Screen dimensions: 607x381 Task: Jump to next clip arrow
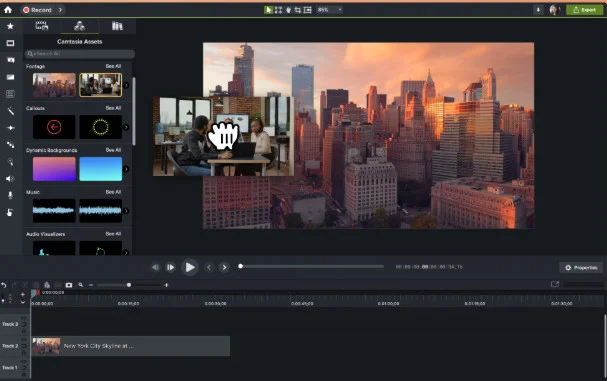(x=224, y=267)
